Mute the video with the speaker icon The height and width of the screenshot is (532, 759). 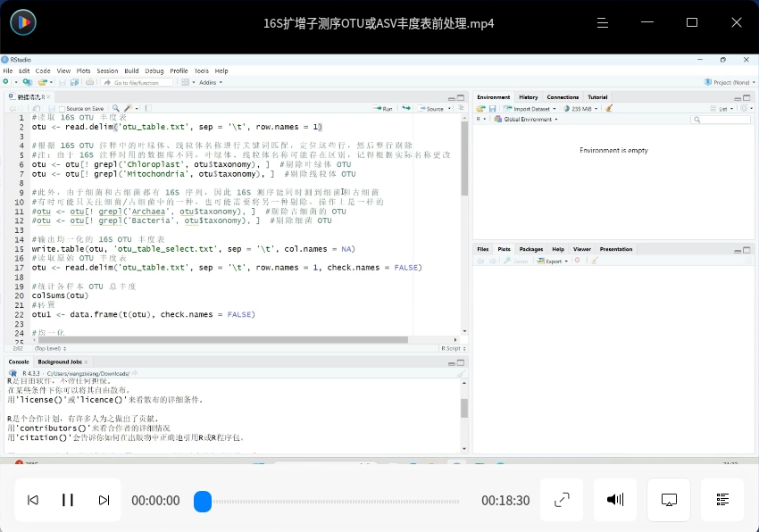coord(614,499)
